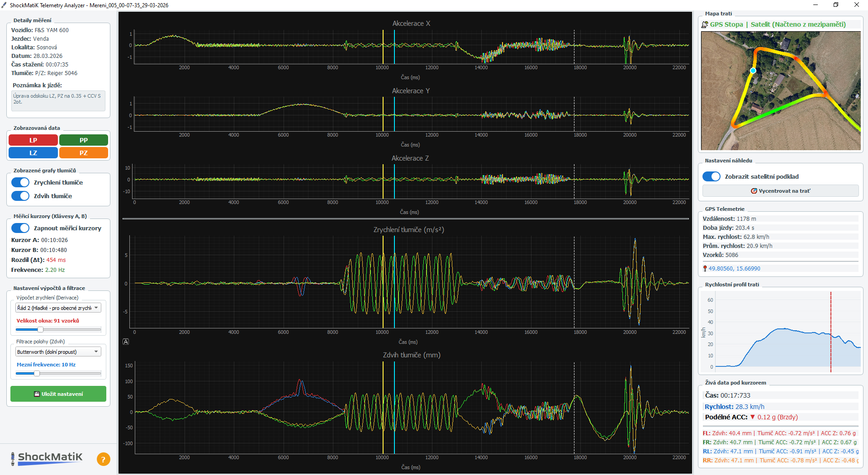
Task: Click Doba jízdy: 203.4 s row
Action: point(780,228)
